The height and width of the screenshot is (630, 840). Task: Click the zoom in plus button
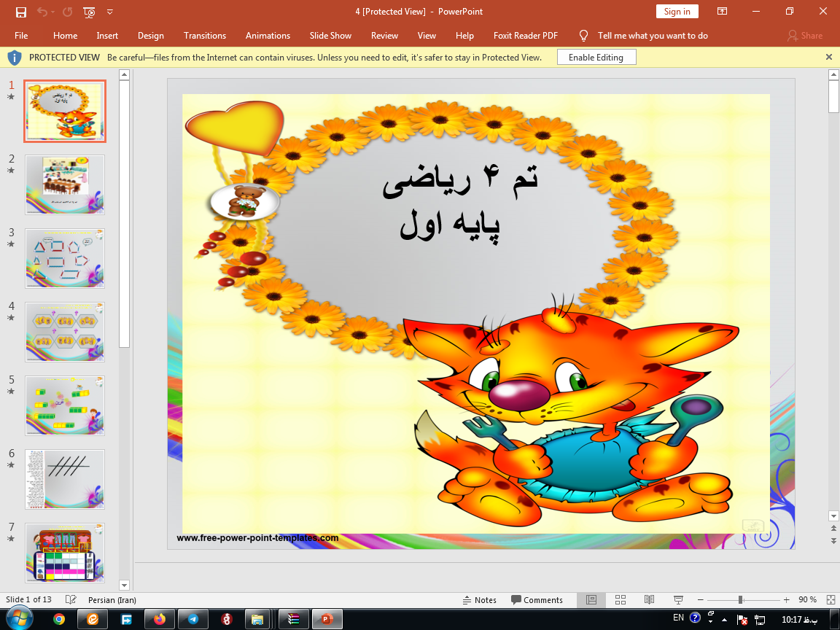click(786, 599)
